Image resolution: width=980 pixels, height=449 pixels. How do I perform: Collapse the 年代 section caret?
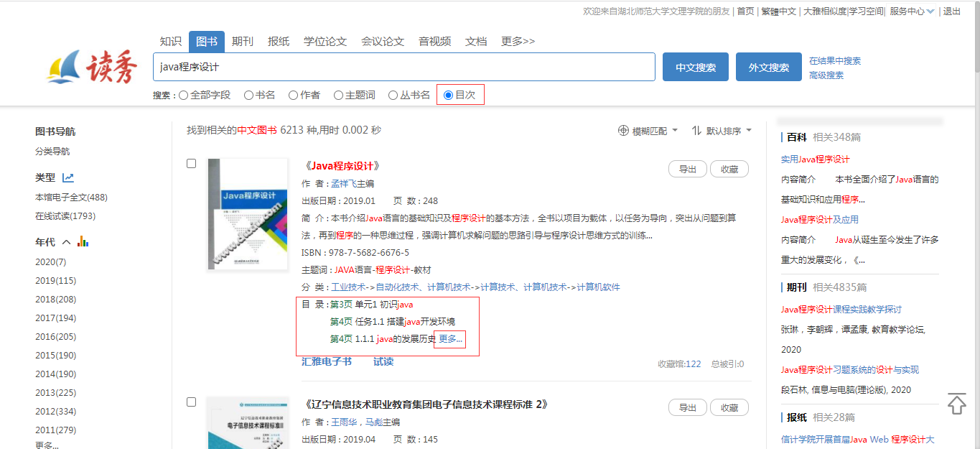click(66, 243)
